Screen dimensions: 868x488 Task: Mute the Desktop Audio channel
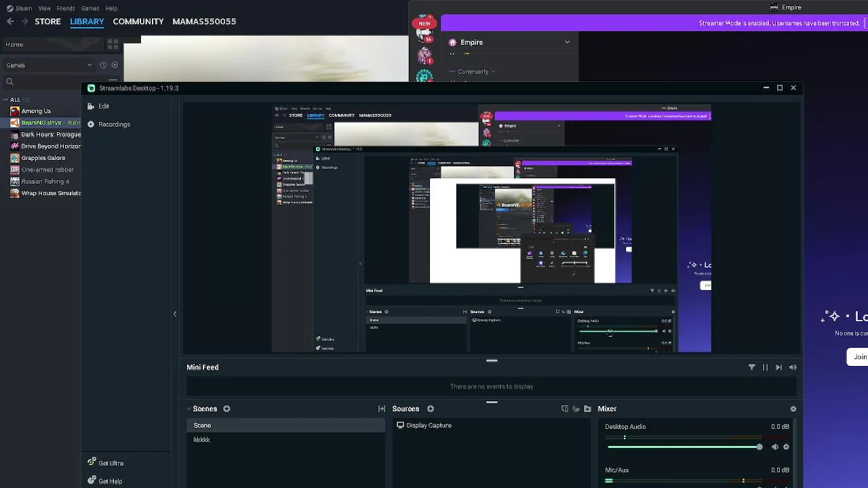click(775, 447)
